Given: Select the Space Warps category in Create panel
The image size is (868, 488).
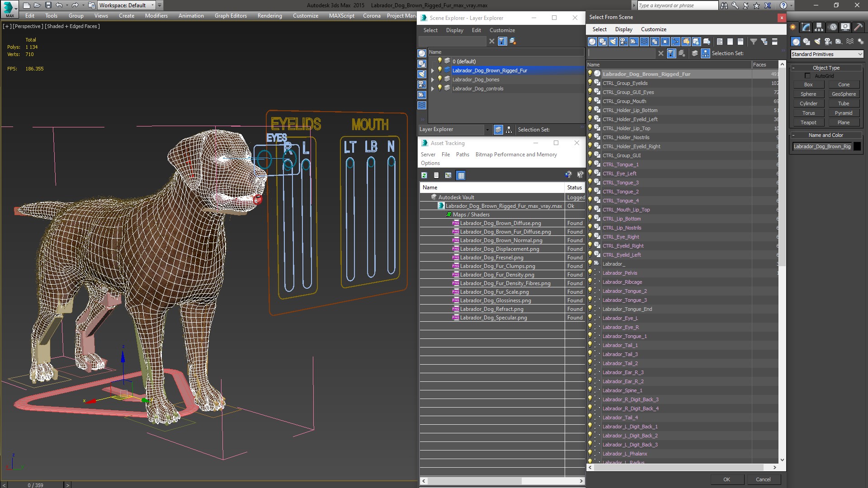Looking at the screenshot, I should pyautogui.click(x=850, y=42).
